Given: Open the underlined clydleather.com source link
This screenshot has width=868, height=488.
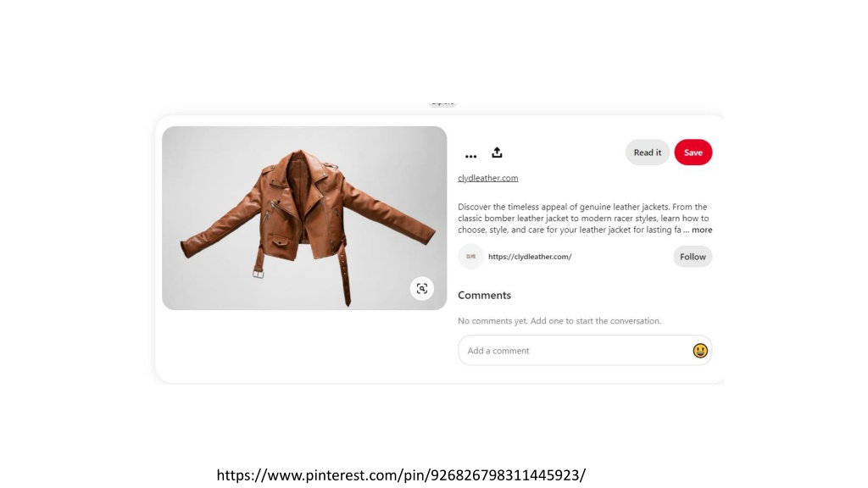Looking at the screenshot, I should tap(487, 178).
